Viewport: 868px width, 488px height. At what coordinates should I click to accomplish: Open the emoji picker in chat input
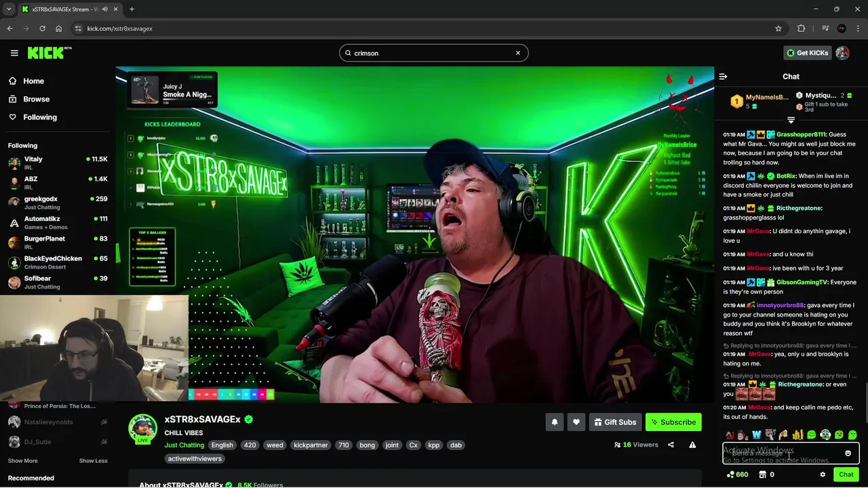848,453
